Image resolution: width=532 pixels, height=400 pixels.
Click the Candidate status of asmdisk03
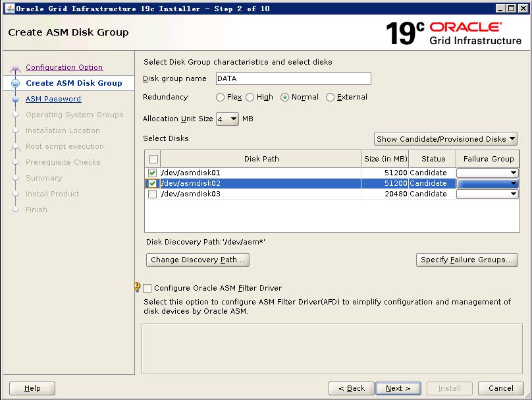tap(432, 194)
